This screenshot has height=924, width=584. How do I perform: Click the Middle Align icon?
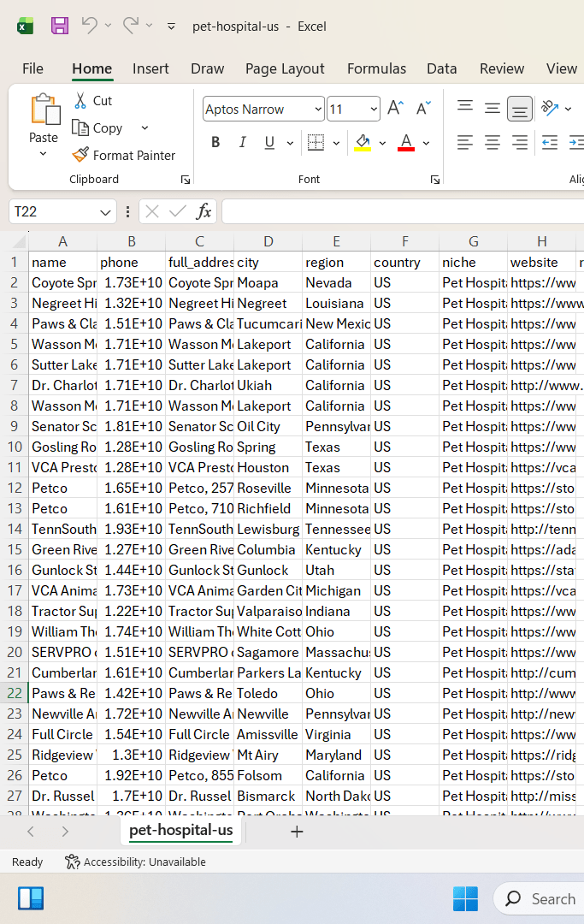pos(493,109)
